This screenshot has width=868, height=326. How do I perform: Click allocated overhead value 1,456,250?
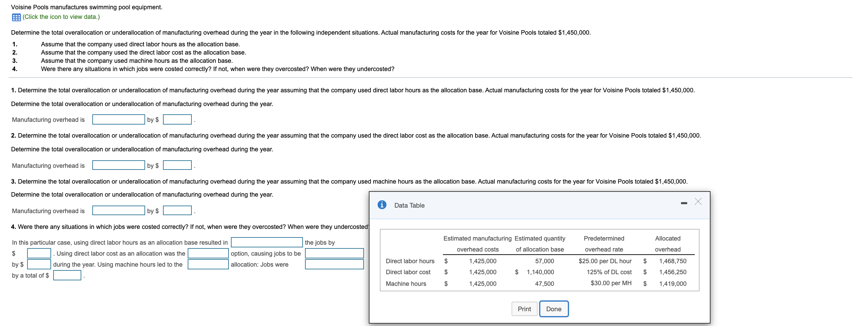pos(672,272)
